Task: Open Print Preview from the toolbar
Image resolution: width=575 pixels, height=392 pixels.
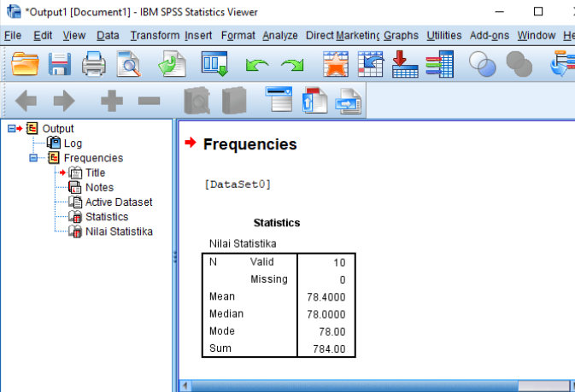Action: pos(127,64)
